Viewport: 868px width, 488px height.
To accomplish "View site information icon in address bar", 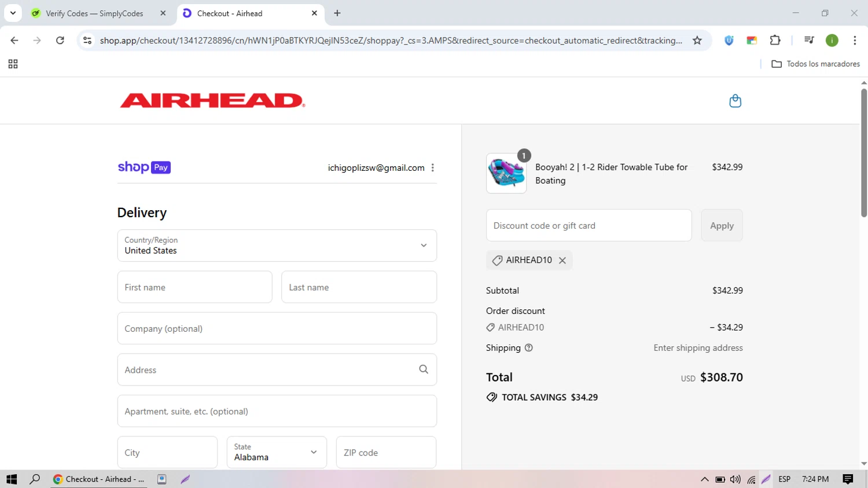I will coord(87,41).
